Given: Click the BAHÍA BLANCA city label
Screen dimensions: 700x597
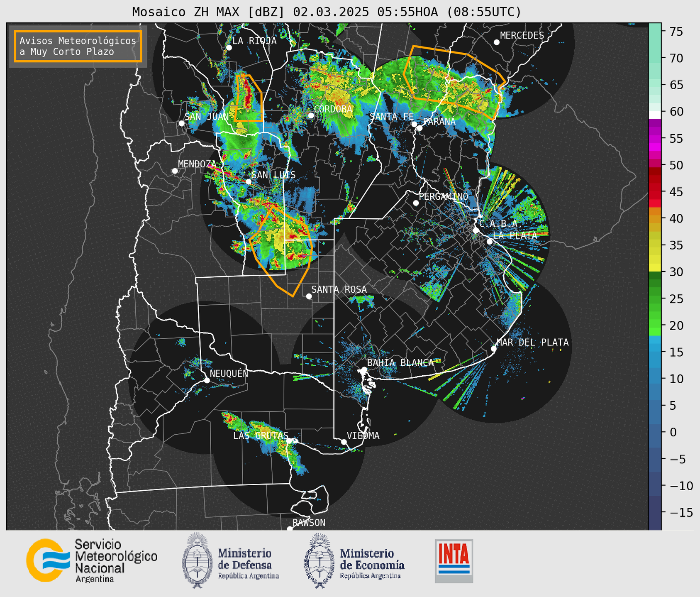Looking at the screenshot, I should click(x=400, y=362).
